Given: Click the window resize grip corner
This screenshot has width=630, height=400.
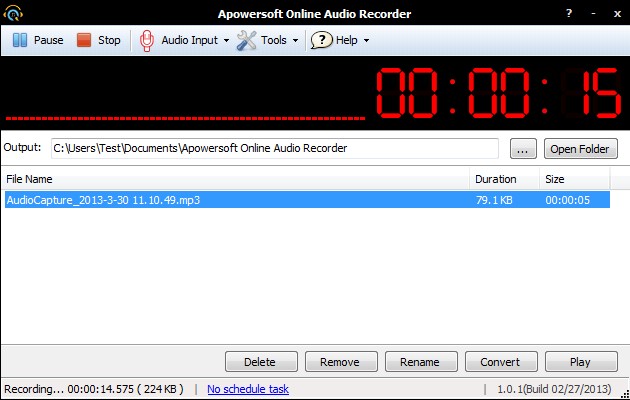Looking at the screenshot, I should [625, 395].
